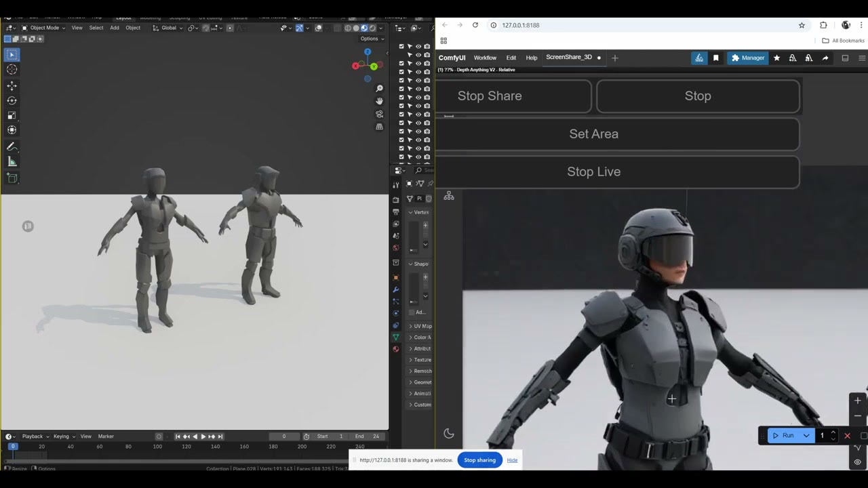
Task: Toggle camera view in Blender viewport
Action: tap(380, 114)
